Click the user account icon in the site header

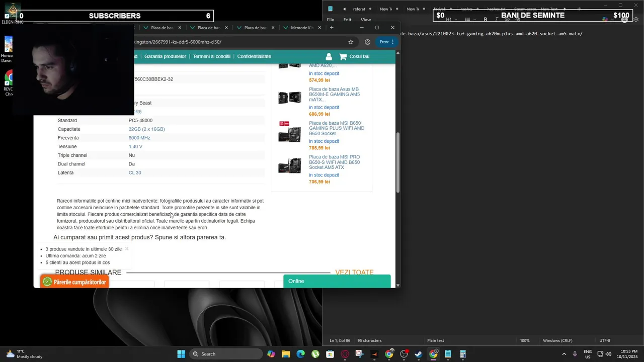click(x=329, y=57)
